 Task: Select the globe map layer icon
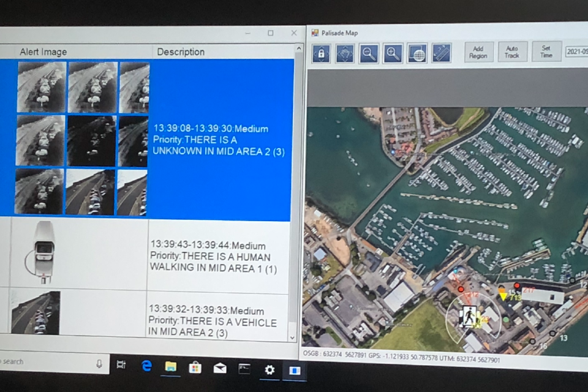click(417, 54)
